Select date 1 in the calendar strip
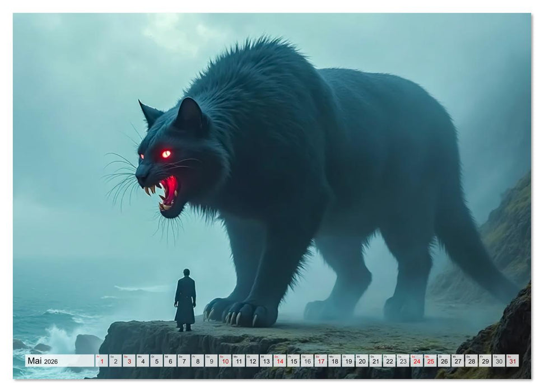This screenshot has width=544, height=392. point(101,361)
